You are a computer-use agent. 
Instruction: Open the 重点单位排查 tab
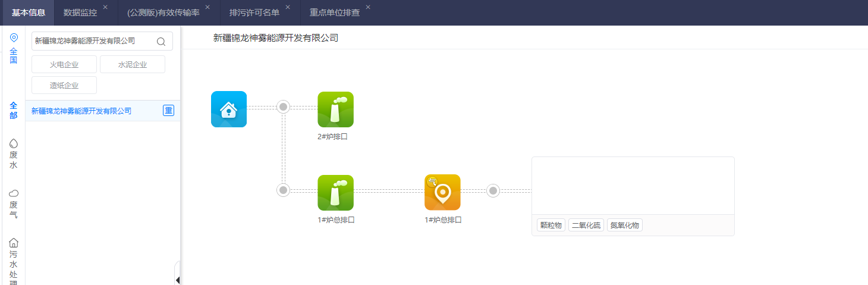pyautogui.click(x=335, y=12)
